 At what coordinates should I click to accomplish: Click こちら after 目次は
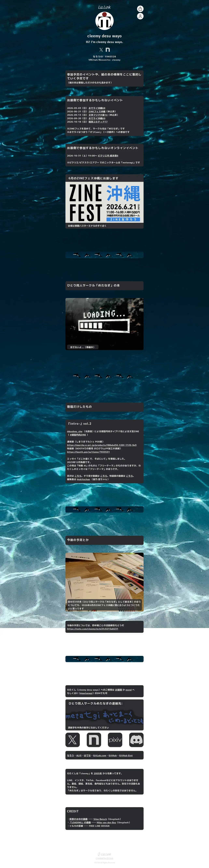click(x=78, y=476)
